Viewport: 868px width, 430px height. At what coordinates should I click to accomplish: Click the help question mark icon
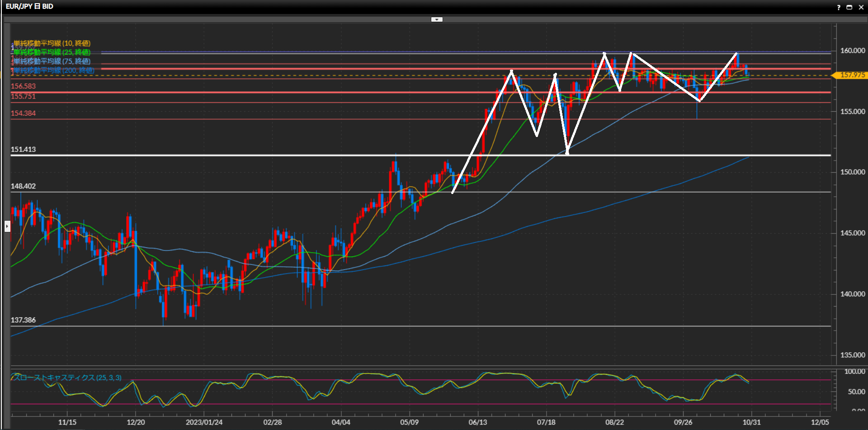839,7
